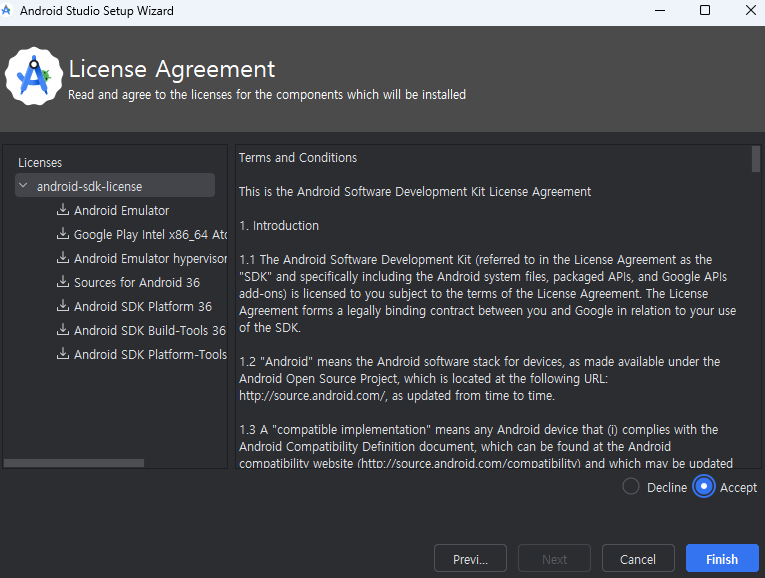This screenshot has width=765, height=578.
Task: Cancel the setup wizard
Action: coord(638,558)
